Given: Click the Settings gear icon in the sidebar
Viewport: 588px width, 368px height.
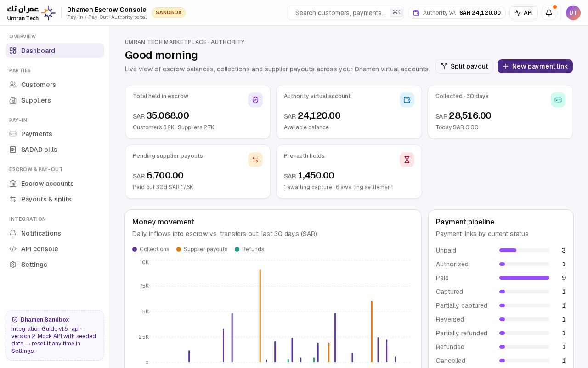Looking at the screenshot, I should (x=13, y=264).
